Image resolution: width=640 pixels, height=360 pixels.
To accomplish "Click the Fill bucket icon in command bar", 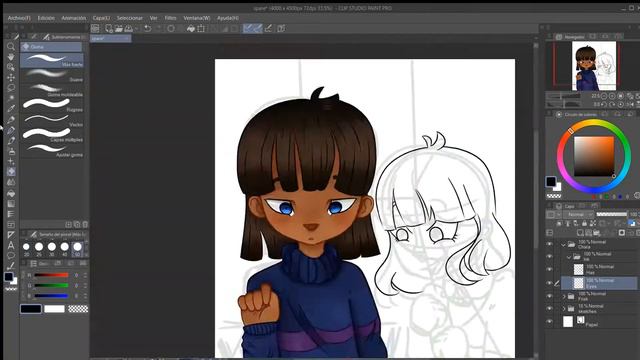I will 191,29.
